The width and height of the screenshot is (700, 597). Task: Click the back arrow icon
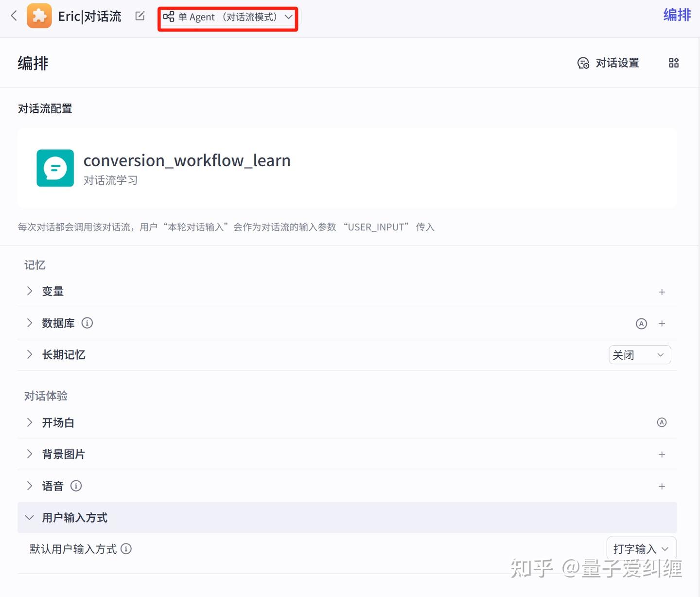[14, 16]
